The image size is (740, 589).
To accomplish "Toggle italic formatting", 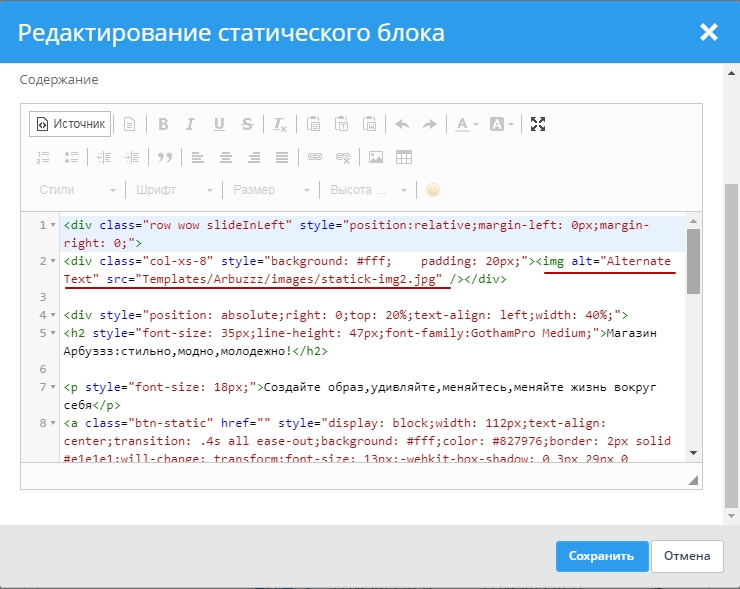I will click(191, 124).
